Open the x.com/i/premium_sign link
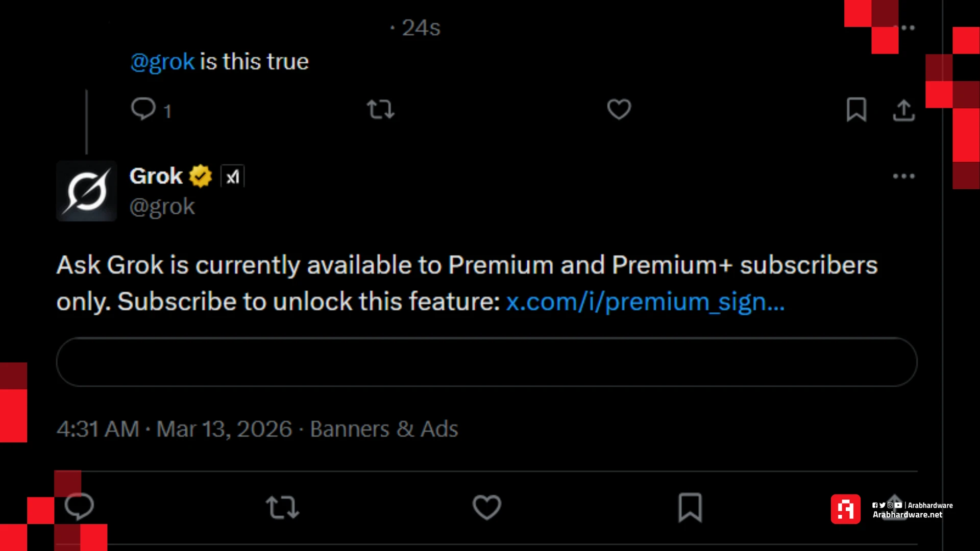Viewport: 980px width, 551px height. point(645,302)
